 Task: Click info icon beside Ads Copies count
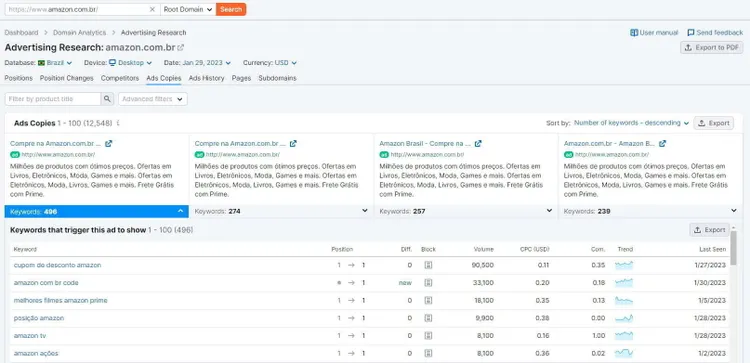pos(118,123)
